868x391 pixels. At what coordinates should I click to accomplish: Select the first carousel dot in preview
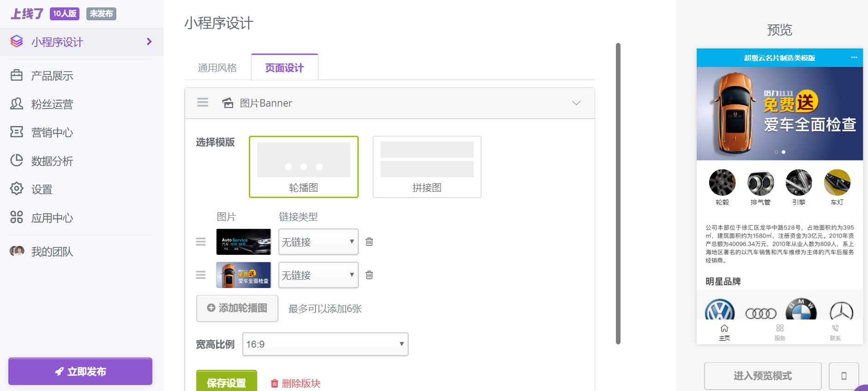pyautogui.click(x=777, y=152)
